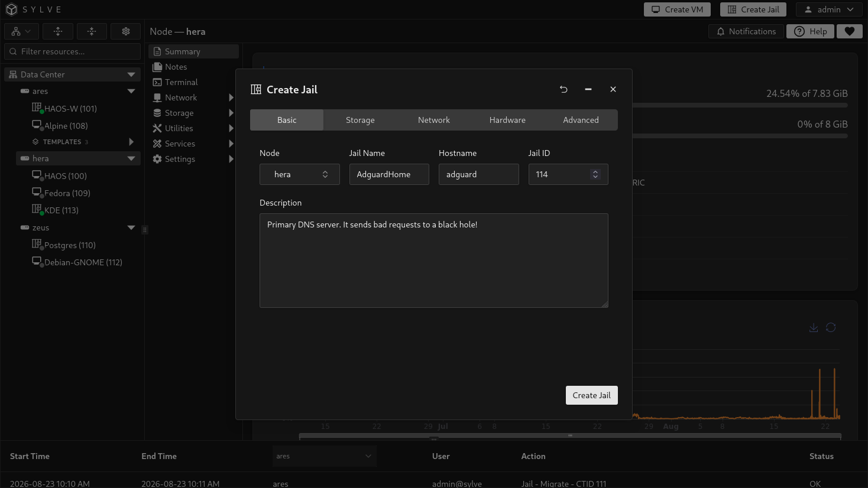
Task: Click the Filter resources search field
Action: (x=72, y=51)
